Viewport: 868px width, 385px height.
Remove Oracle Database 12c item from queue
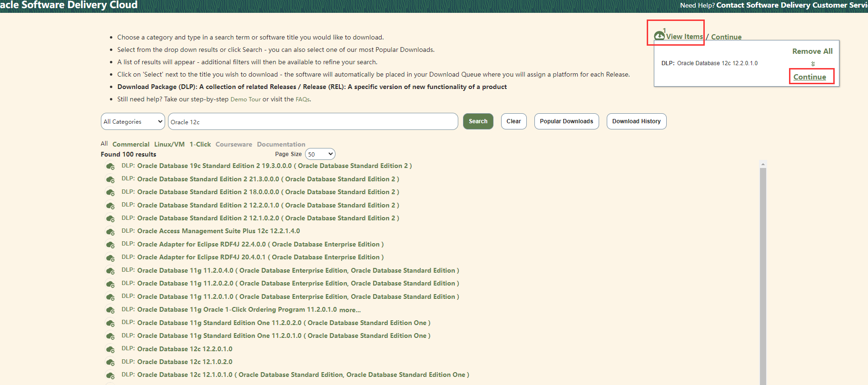pos(813,64)
